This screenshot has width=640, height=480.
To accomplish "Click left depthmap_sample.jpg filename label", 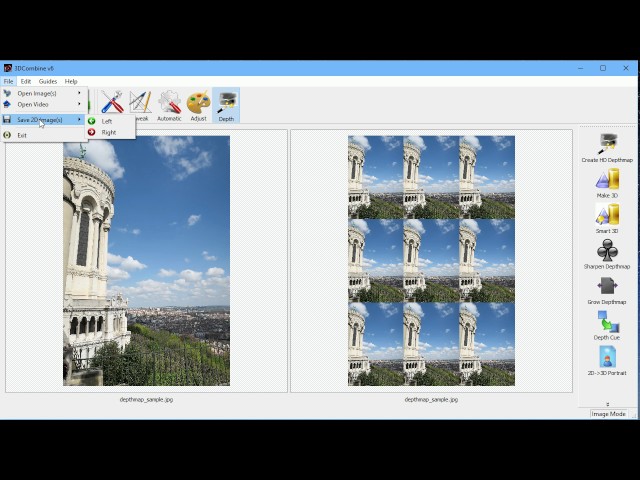I will click(x=146, y=400).
